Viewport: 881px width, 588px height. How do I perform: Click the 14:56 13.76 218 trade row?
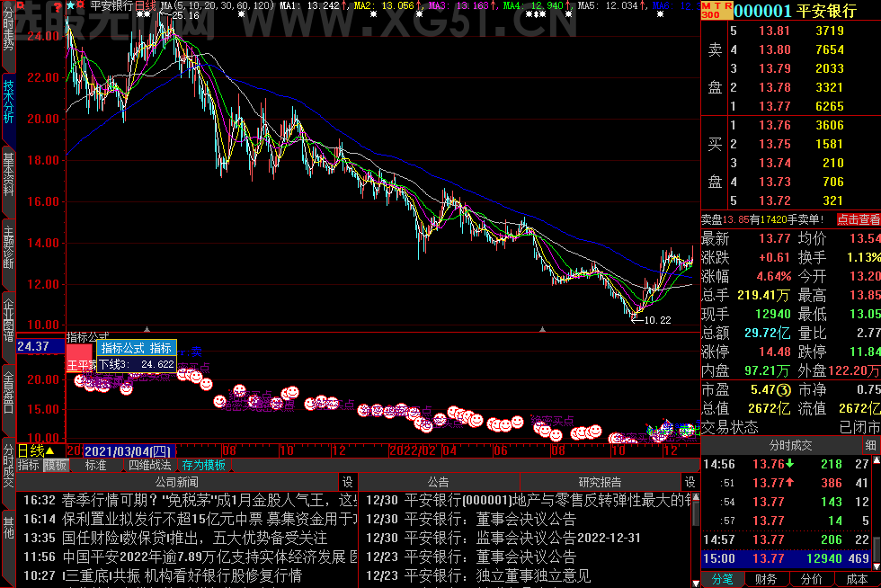pos(786,464)
